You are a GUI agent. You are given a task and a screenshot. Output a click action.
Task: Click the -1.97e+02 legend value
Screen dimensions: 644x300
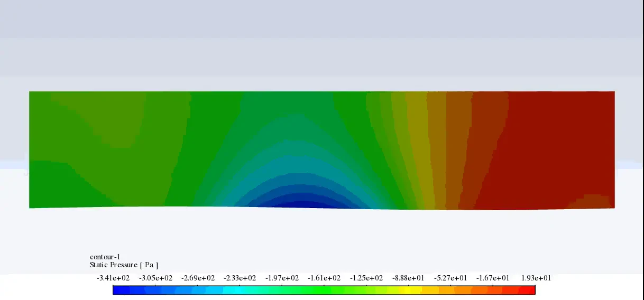[x=282, y=278]
